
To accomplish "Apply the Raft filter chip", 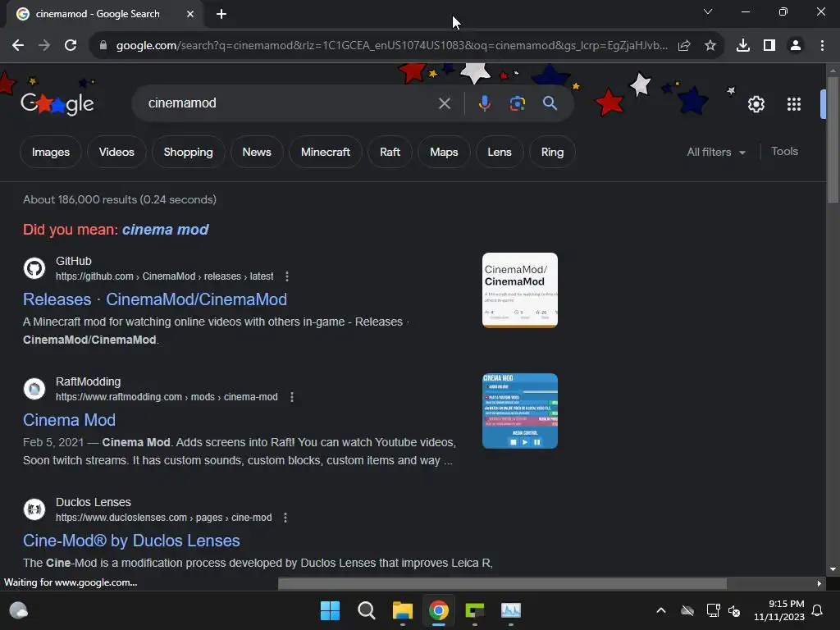I will pos(390,152).
